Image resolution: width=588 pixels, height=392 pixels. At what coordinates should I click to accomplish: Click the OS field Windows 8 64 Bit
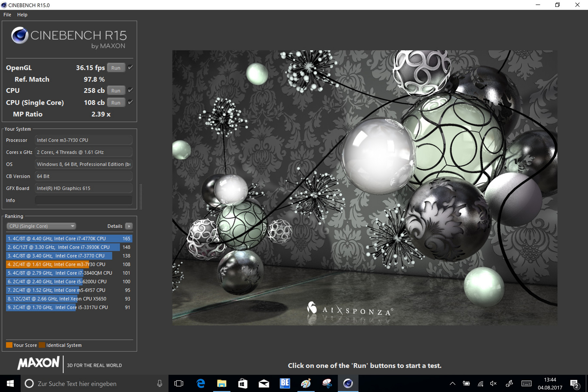click(x=84, y=164)
